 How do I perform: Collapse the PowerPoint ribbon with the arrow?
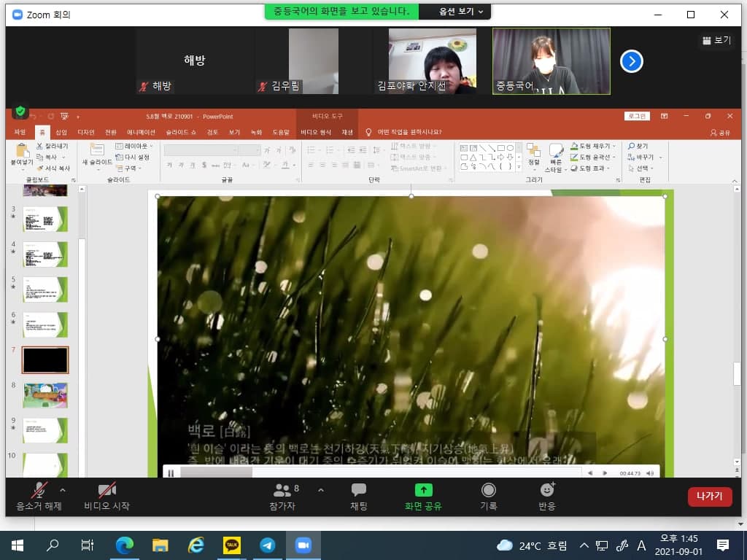pos(735,181)
